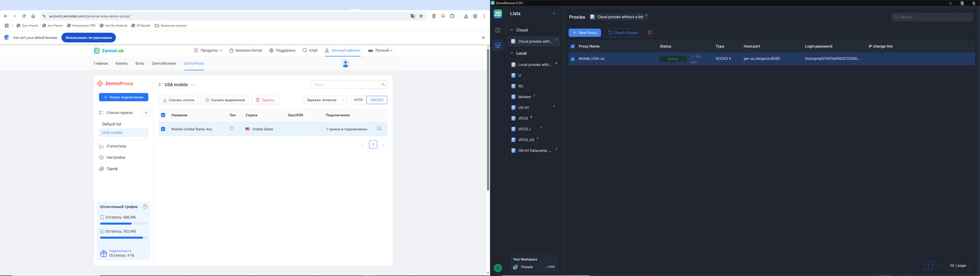Click the Threads workspace icon

pos(516,267)
